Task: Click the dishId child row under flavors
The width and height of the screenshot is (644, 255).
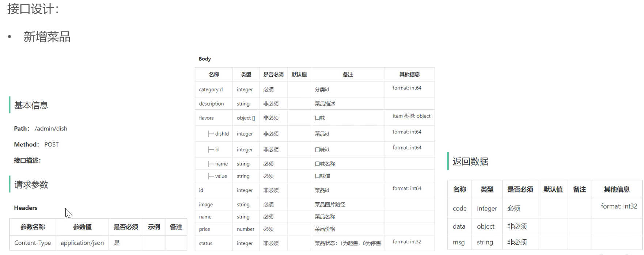Action: point(221,134)
